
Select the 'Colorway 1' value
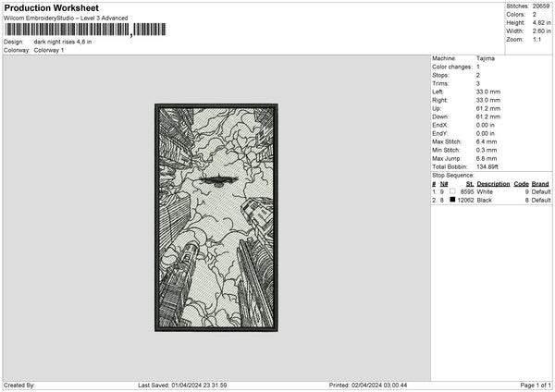49,50
